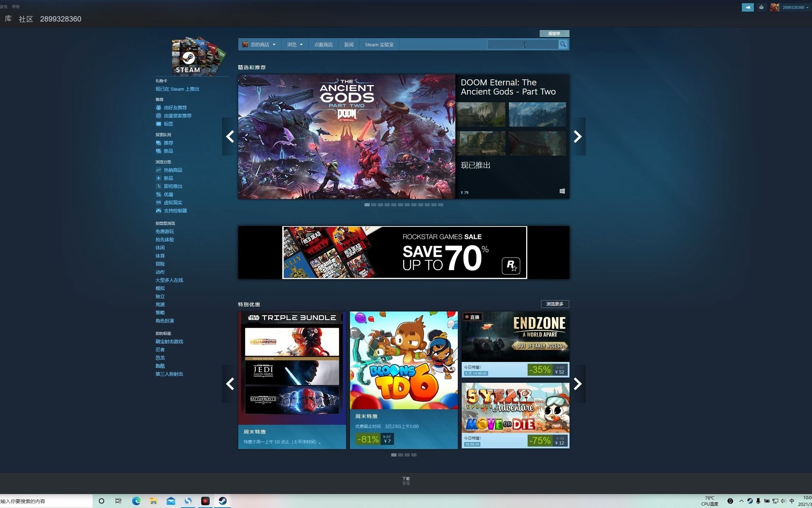The height and width of the screenshot is (508, 812).
Task: Click the 由好友推荐 friends icon
Action: (159, 108)
